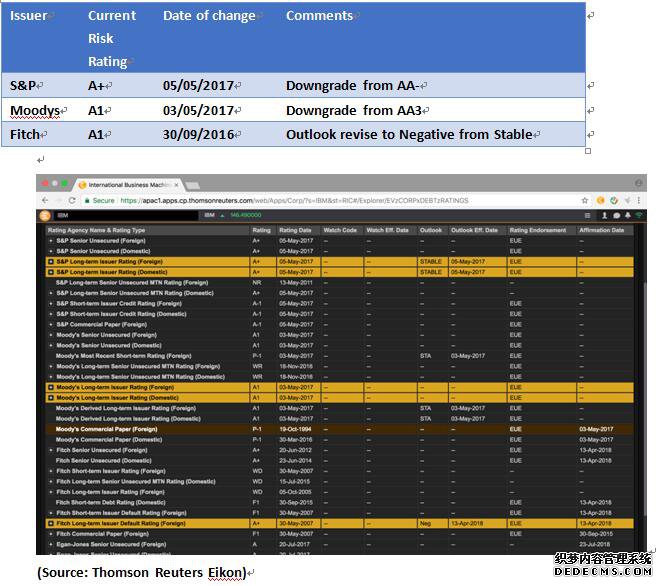Expand Fitch Long-term Issuer Default Rating (Foreign)
The width and height of the screenshot is (663, 586).
coord(51,523)
